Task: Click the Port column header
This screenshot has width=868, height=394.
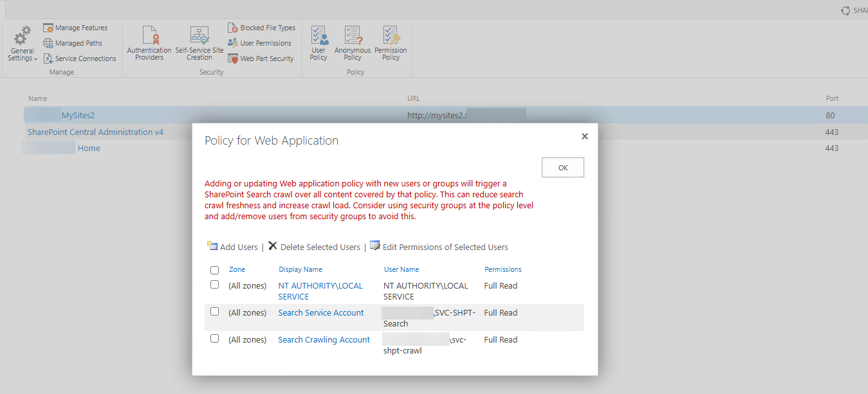Action: [832, 98]
